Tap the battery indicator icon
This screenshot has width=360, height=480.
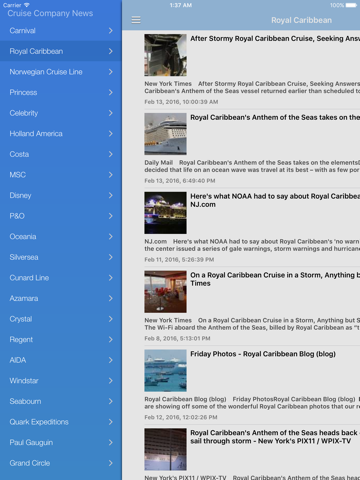(351, 5)
